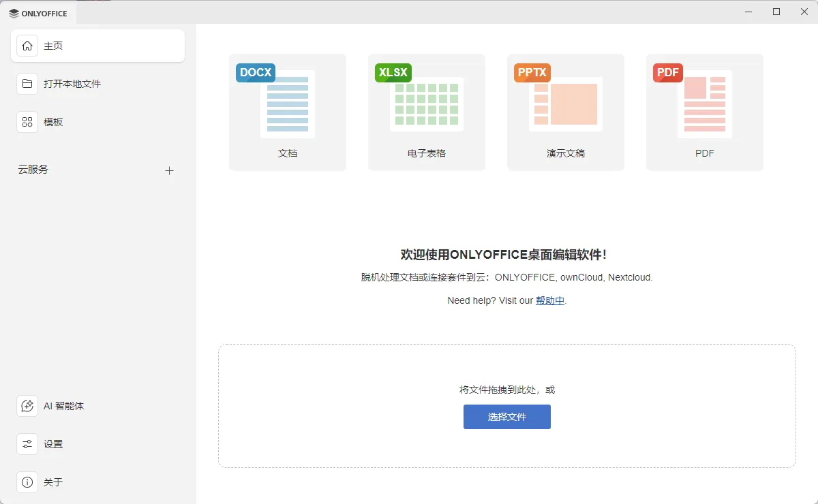The width and height of the screenshot is (818, 504).
Task: Create a new PDF form
Action: click(705, 112)
